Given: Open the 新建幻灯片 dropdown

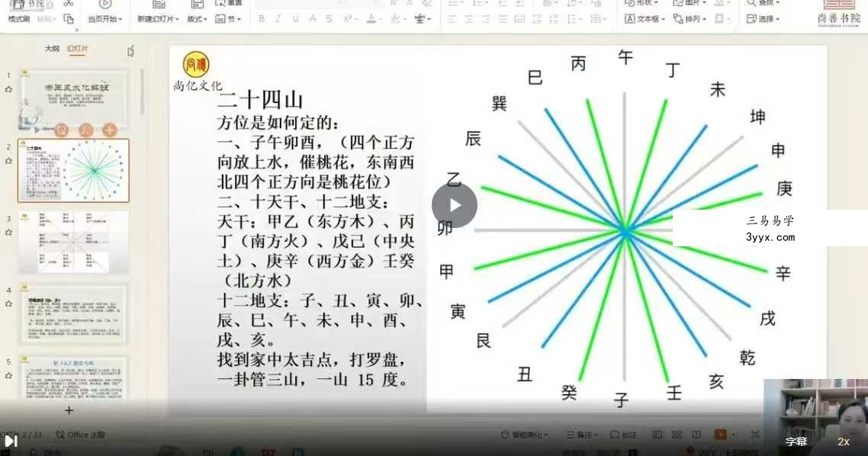Looking at the screenshot, I should (x=159, y=19).
